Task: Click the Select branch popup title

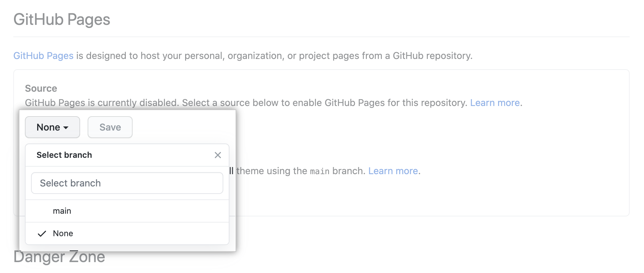Action: click(x=64, y=155)
